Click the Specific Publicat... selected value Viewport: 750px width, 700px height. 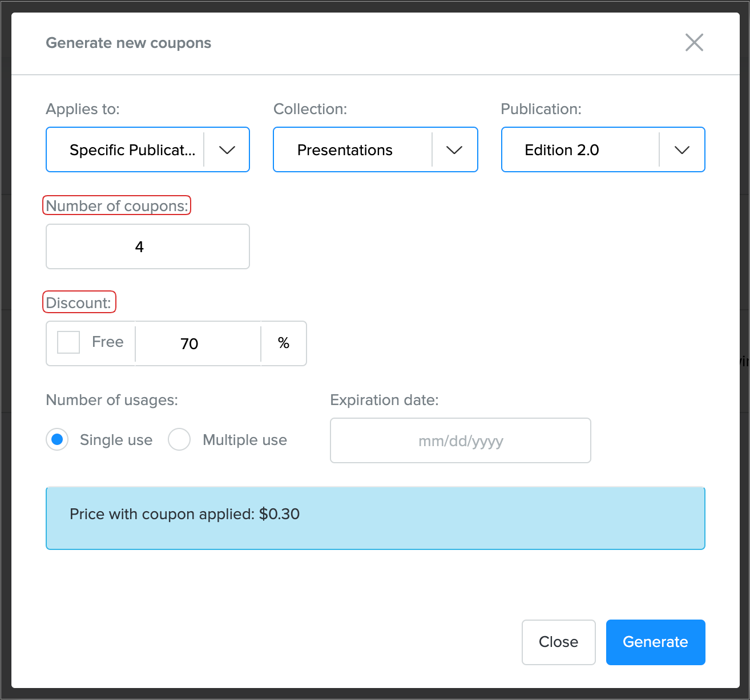pos(132,150)
